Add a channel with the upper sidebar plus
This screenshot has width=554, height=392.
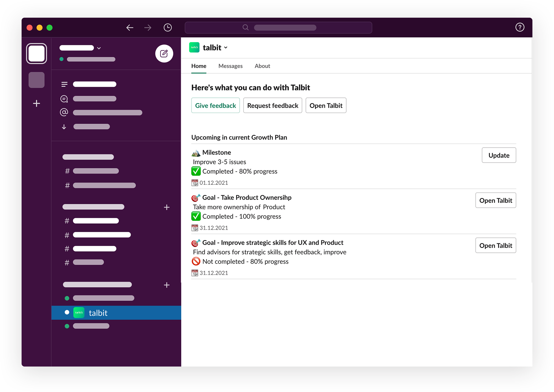click(167, 207)
